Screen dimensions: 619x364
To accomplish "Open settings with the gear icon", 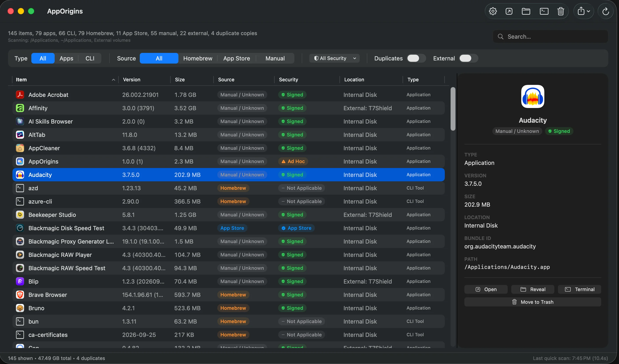I will coord(493,11).
